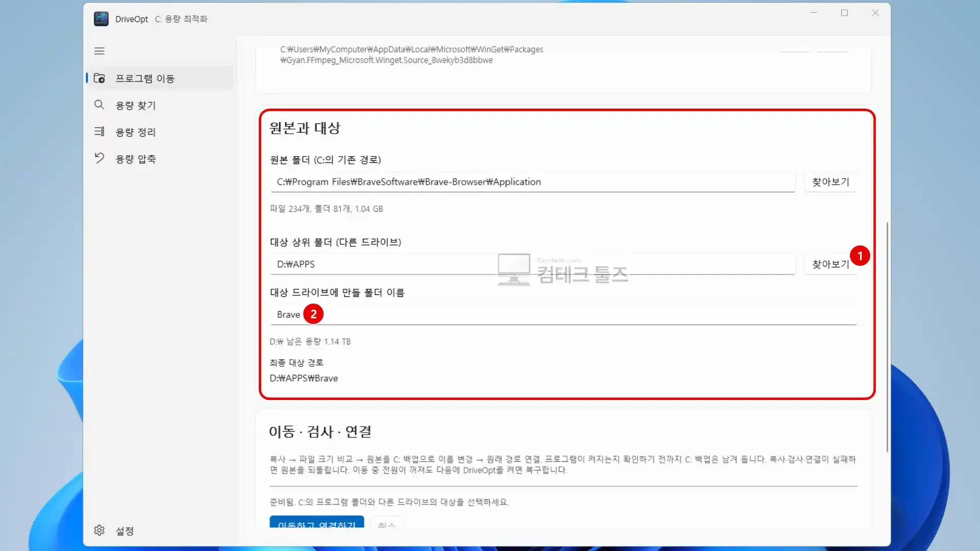Click the 용량 찾기 magnifier icon
The height and width of the screenshot is (551, 980).
tap(99, 105)
